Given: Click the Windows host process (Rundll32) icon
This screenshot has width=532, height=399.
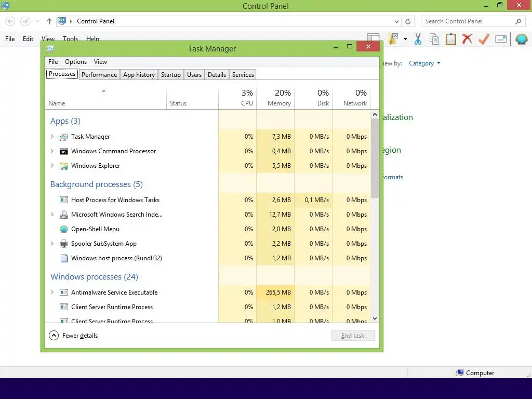Looking at the screenshot, I should click(64, 258).
